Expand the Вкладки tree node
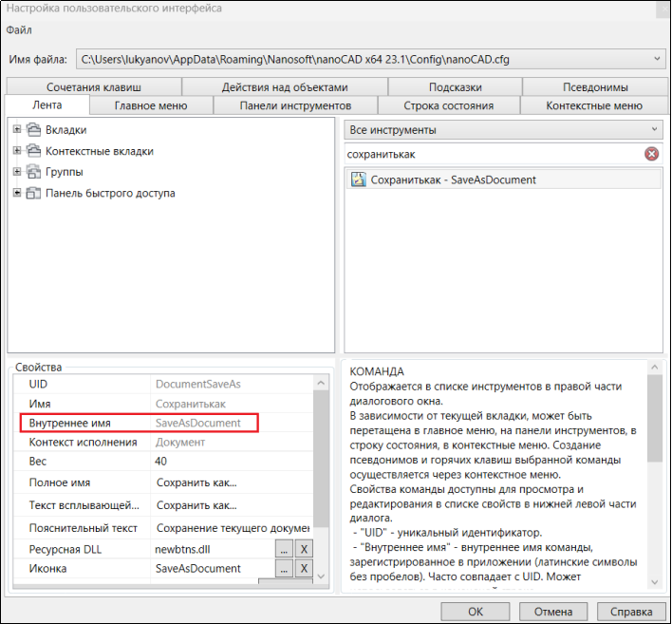Screen dimensions: 672x624 coord(17,129)
